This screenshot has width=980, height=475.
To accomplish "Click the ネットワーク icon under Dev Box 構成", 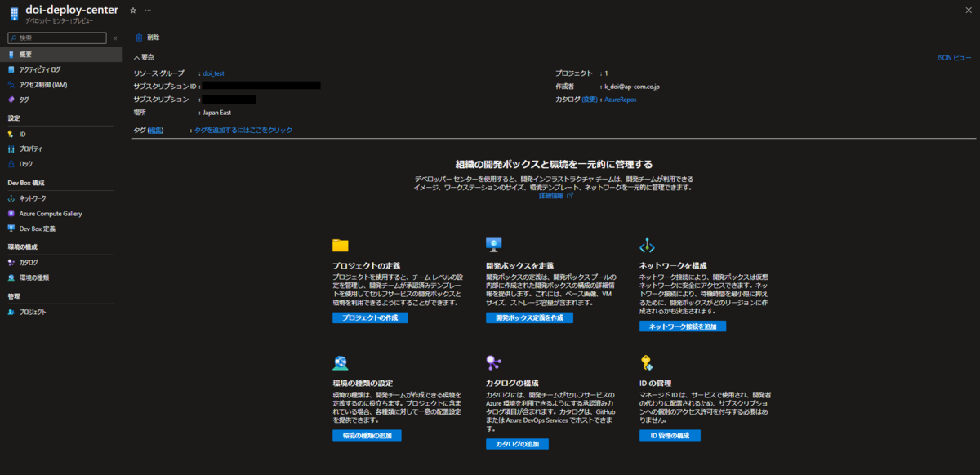I will [x=11, y=198].
